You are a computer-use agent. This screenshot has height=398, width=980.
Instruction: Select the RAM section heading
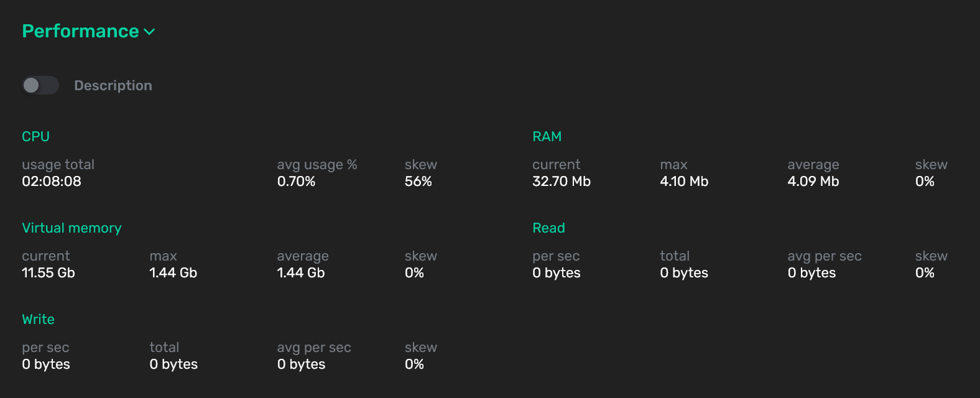click(x=547, y=136)
